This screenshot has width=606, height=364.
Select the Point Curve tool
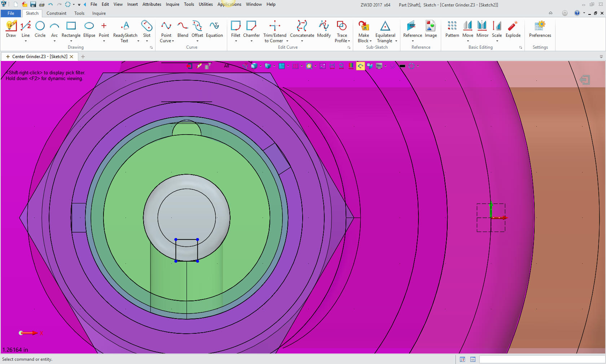(166, 31)
